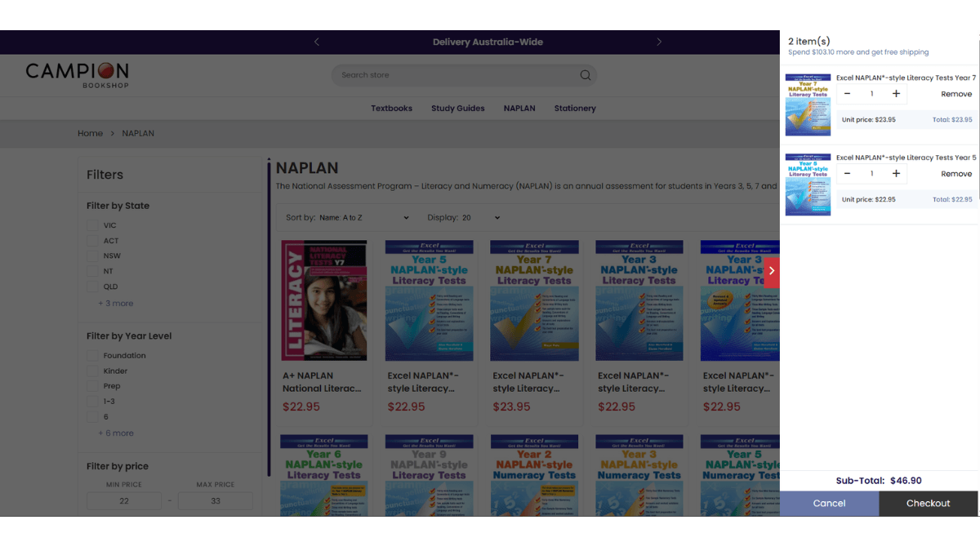Tick the ACT state filter
Viewport: 980px width, 551px height.
tap(93, 241)
